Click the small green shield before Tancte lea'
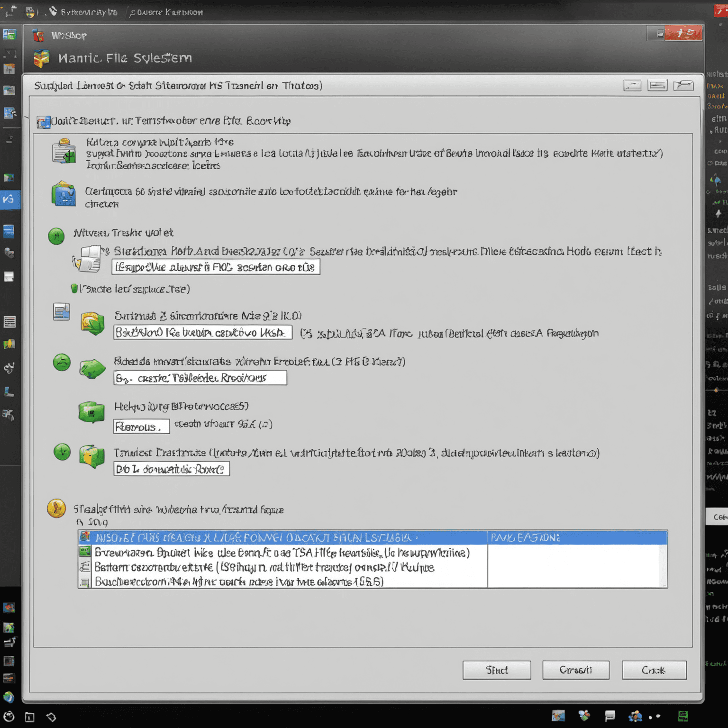The image size is (728, 728). pyautogui.click(x=74, y=289)
